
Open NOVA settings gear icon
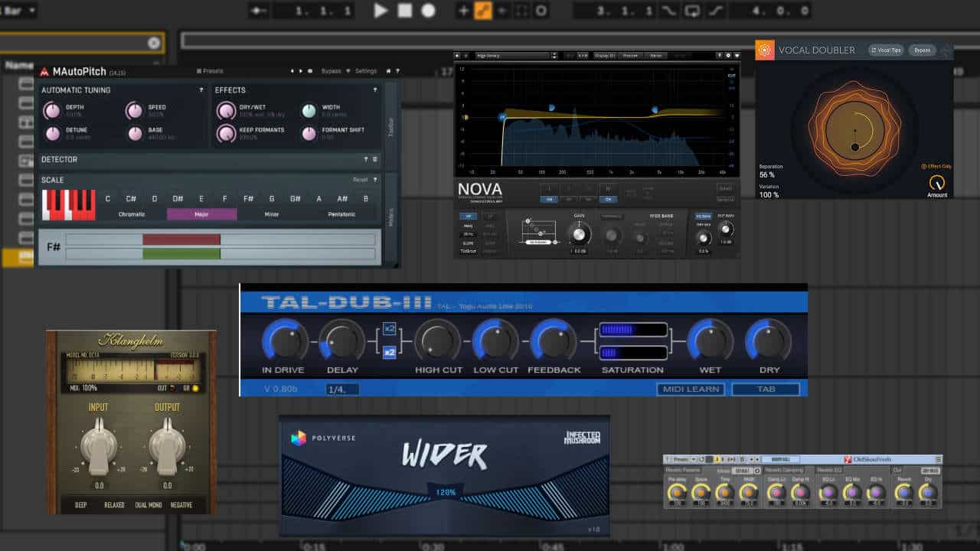point(727,55)
